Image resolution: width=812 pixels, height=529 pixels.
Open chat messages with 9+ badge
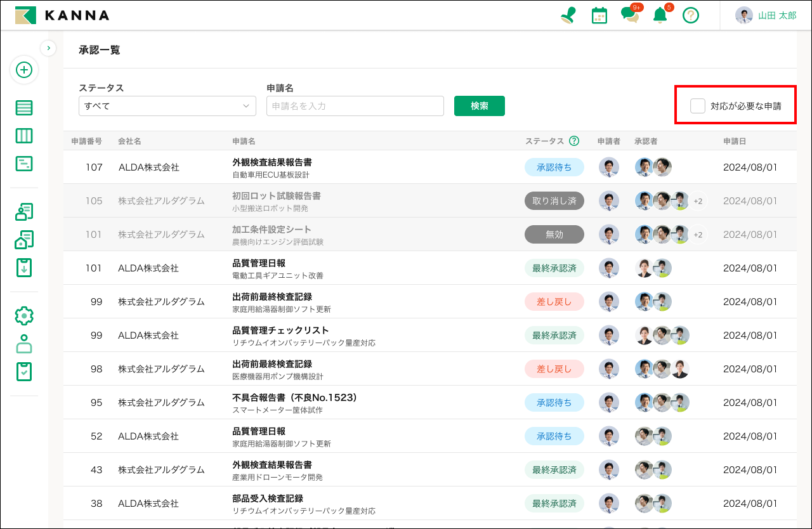(629, 15)
